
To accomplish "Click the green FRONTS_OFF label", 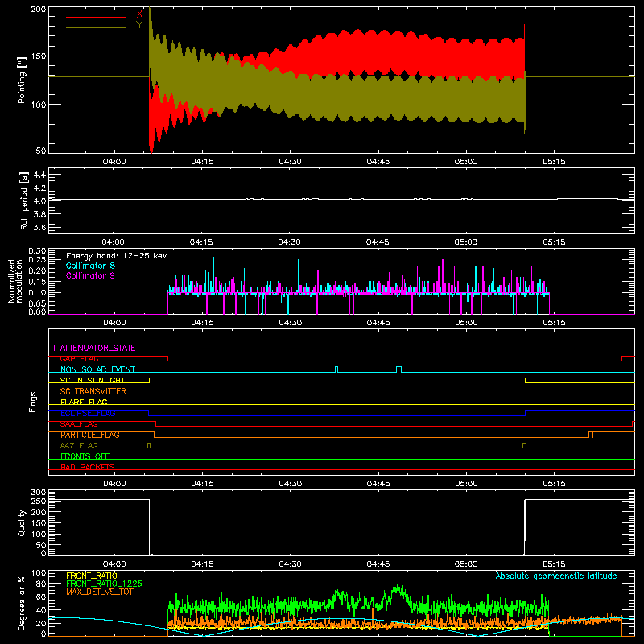I will click(x=85, y=456).
